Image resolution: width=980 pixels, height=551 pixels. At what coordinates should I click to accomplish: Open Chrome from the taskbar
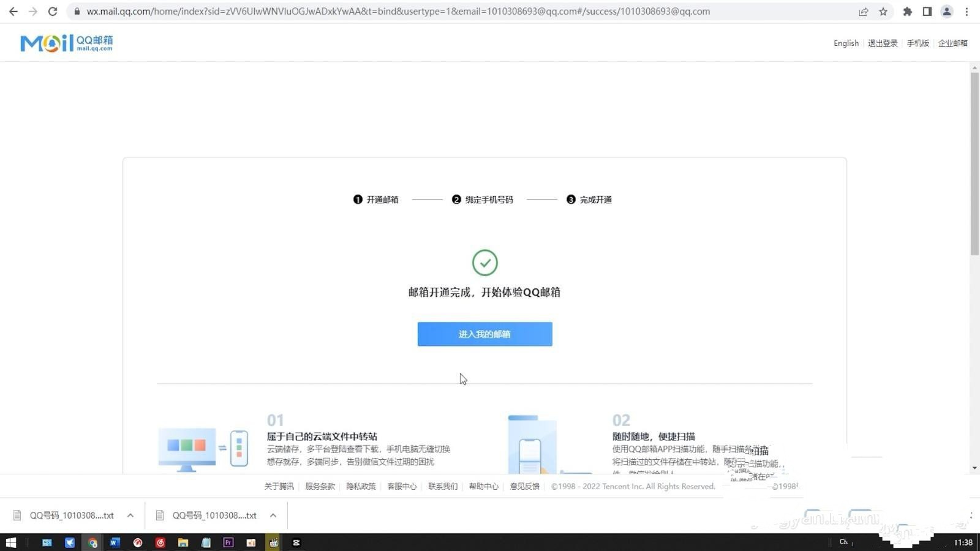(x=92, y=542)
